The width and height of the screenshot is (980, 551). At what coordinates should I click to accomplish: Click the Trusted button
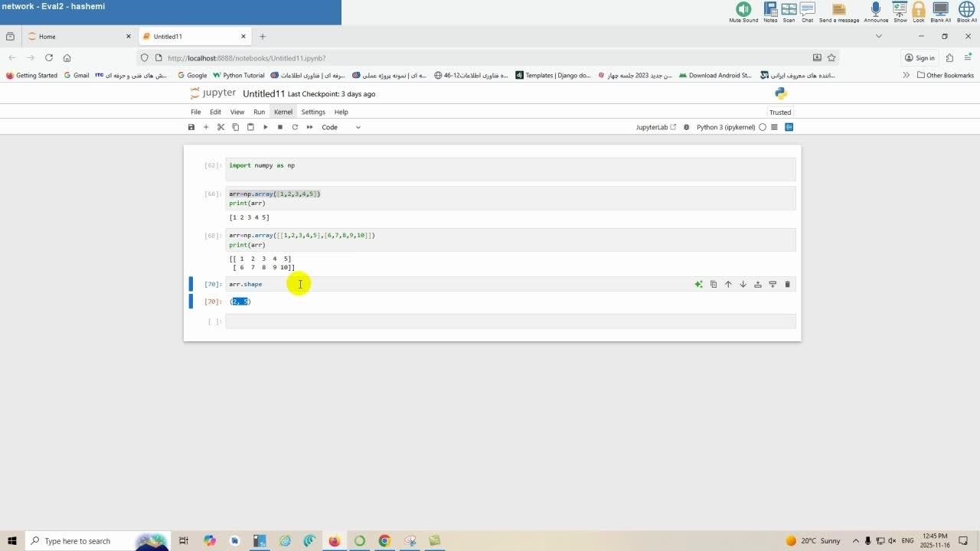click(780, 112)
